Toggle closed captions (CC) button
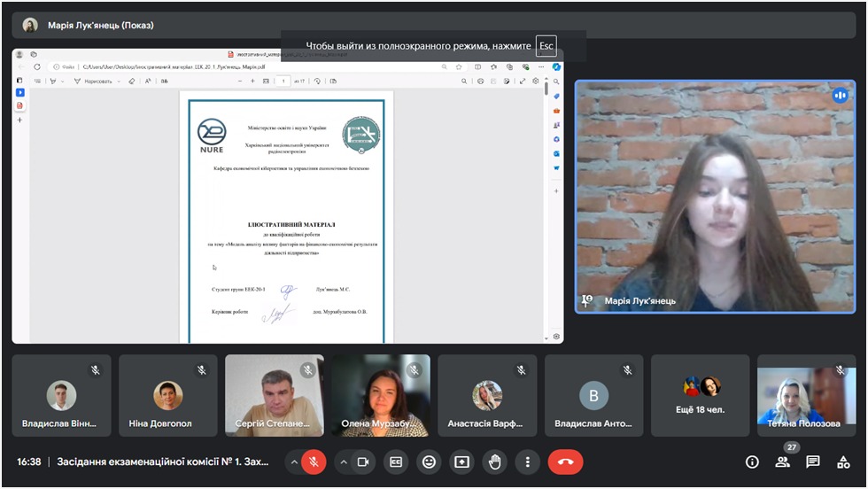Image resolution: width=868 pixels, height=489 pixels. point(396,462)
